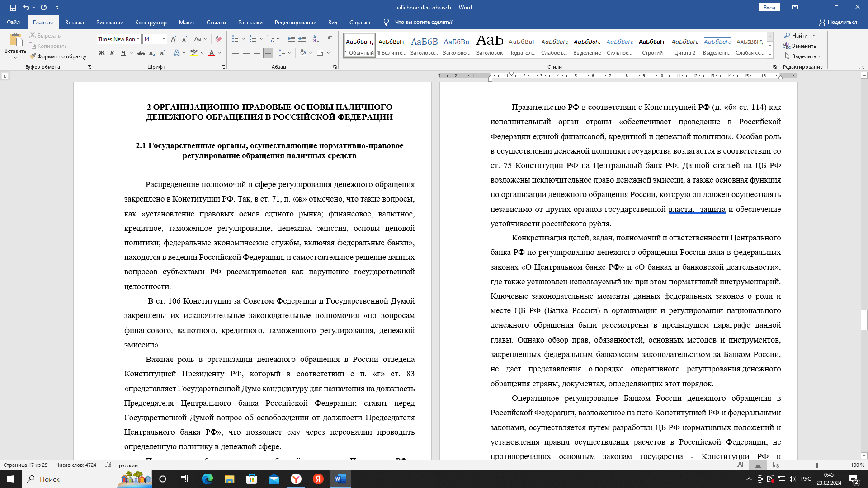Activate Format Painter (Формат по образцу)
This screenshot has width=868, height=488.
58,56
